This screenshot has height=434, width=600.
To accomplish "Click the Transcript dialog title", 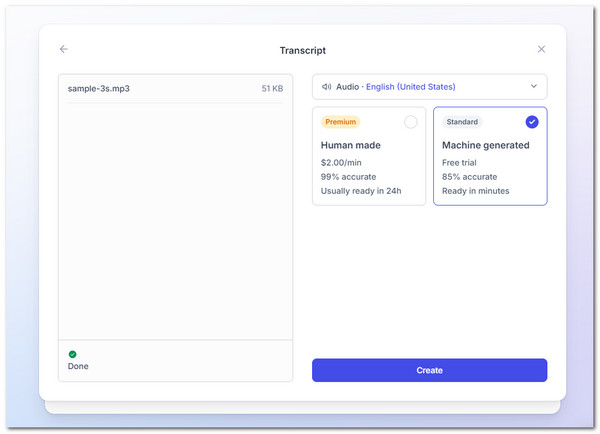I will 303,51.
